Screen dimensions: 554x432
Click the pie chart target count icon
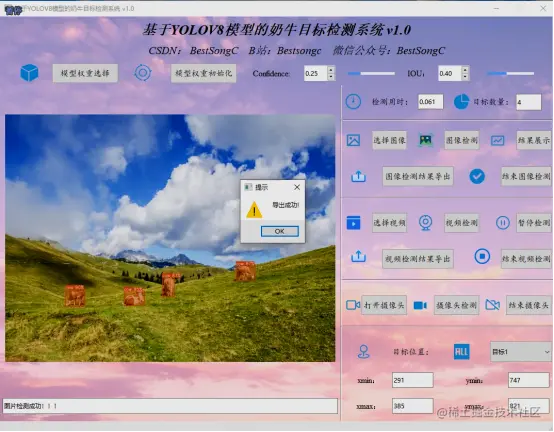click(461, 102)
